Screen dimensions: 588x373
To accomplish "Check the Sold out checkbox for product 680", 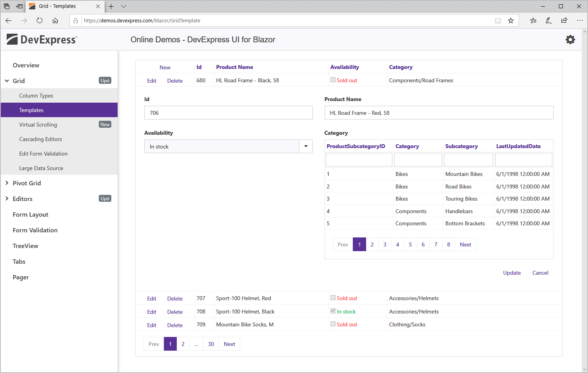I will click(333, 80).
